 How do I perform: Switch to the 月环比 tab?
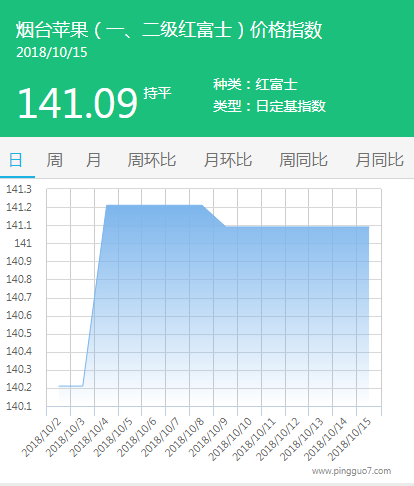(x=228, y=160)
